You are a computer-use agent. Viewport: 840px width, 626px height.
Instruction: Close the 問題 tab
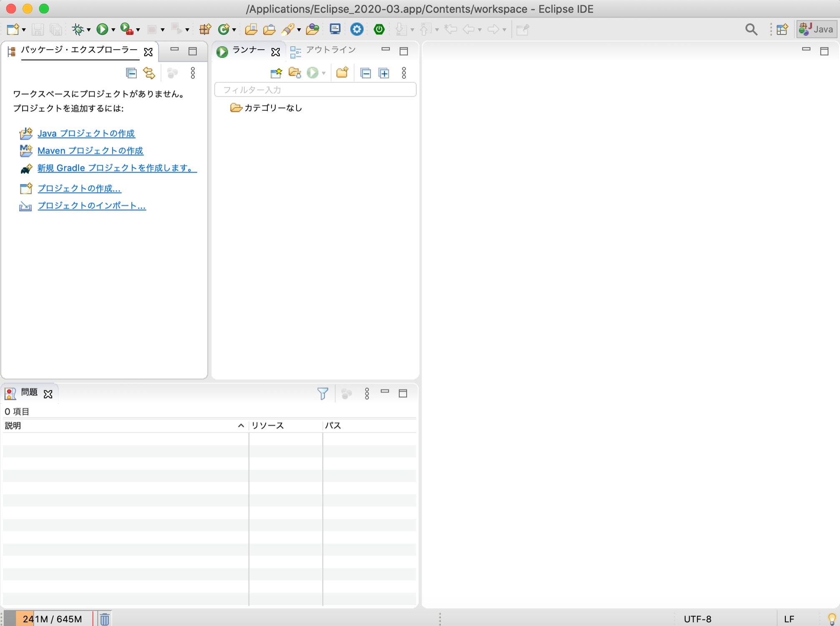coord(48,394)
